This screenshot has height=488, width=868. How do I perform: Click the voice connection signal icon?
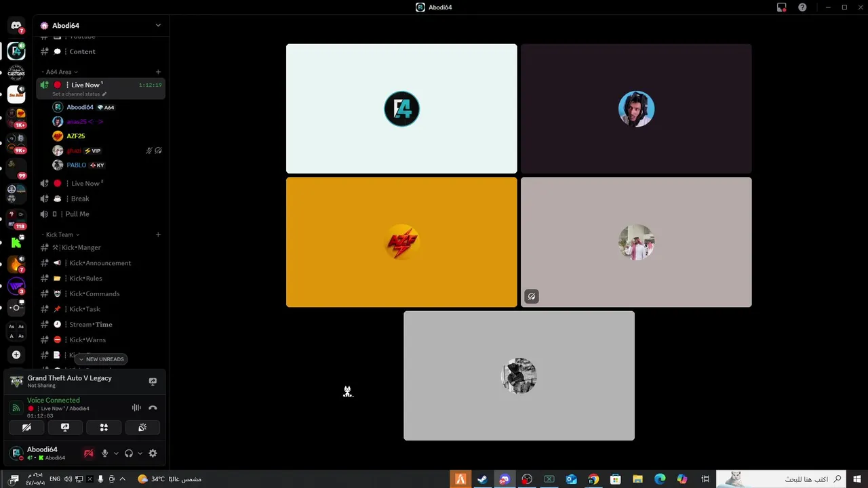tap(16, 408)
